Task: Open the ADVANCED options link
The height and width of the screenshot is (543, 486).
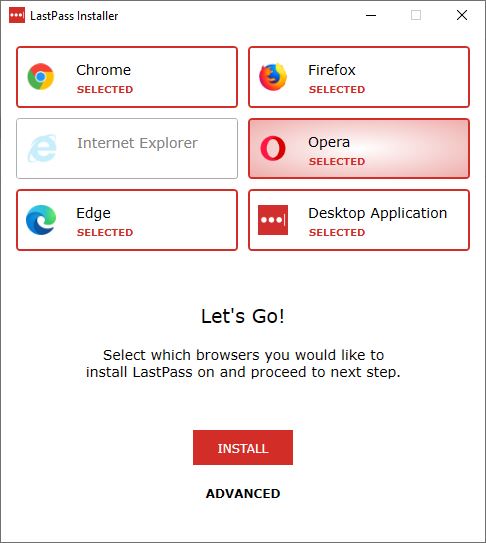Action: coord(243,493)
